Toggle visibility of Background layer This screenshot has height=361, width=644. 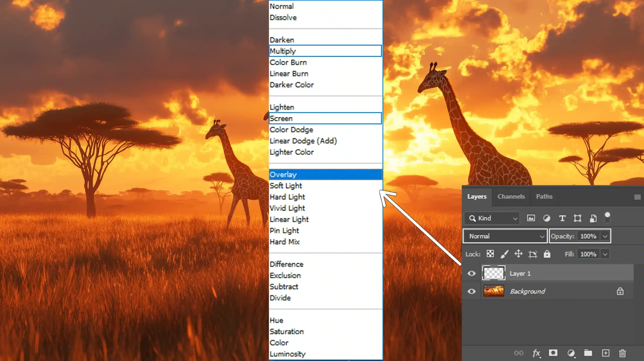[x=471, y=292]
